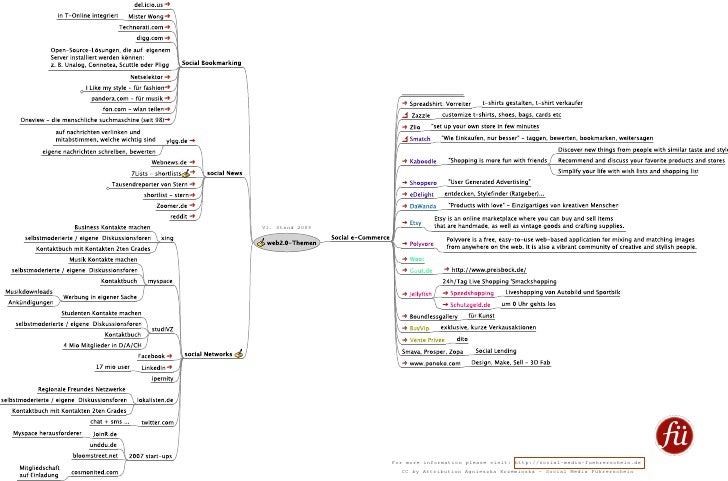The width and height of the screenshot is (728, 481).
Task: Click the '2007 start-ups' node
Action: point(150,456)
